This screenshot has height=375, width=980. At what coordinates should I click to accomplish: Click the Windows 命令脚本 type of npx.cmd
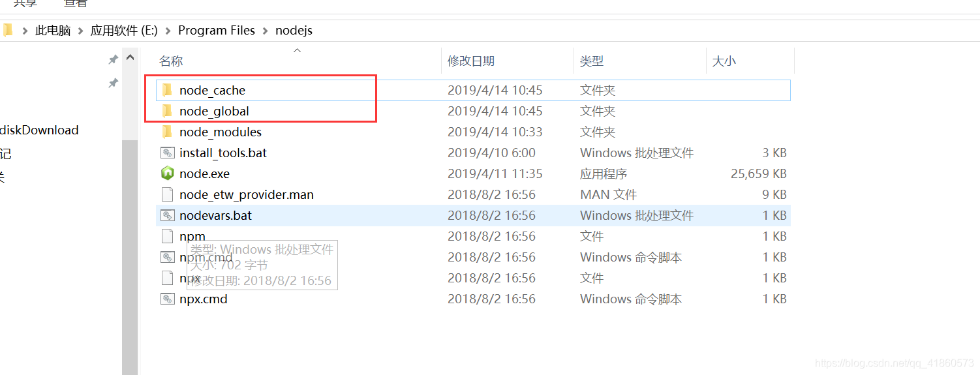click(631, 299)
